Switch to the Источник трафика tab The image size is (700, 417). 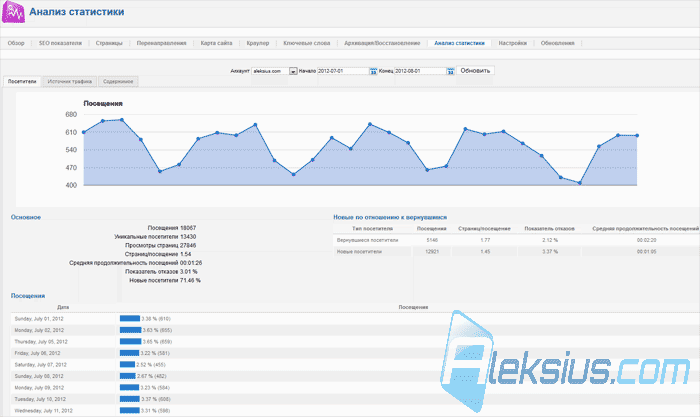click(x=70, y=81)
